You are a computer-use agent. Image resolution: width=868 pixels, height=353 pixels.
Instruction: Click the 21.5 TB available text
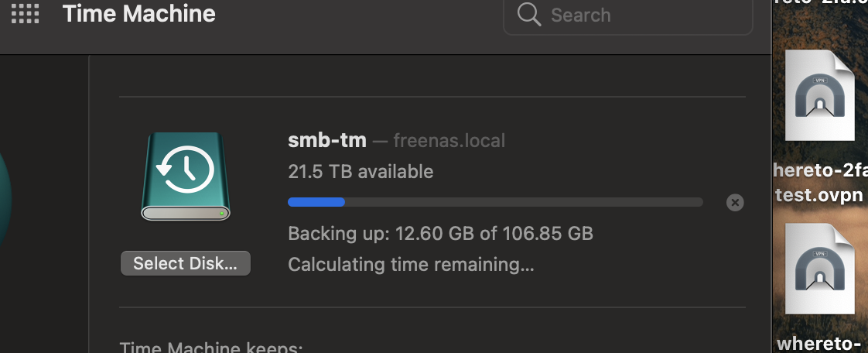[x=361, y=172]
